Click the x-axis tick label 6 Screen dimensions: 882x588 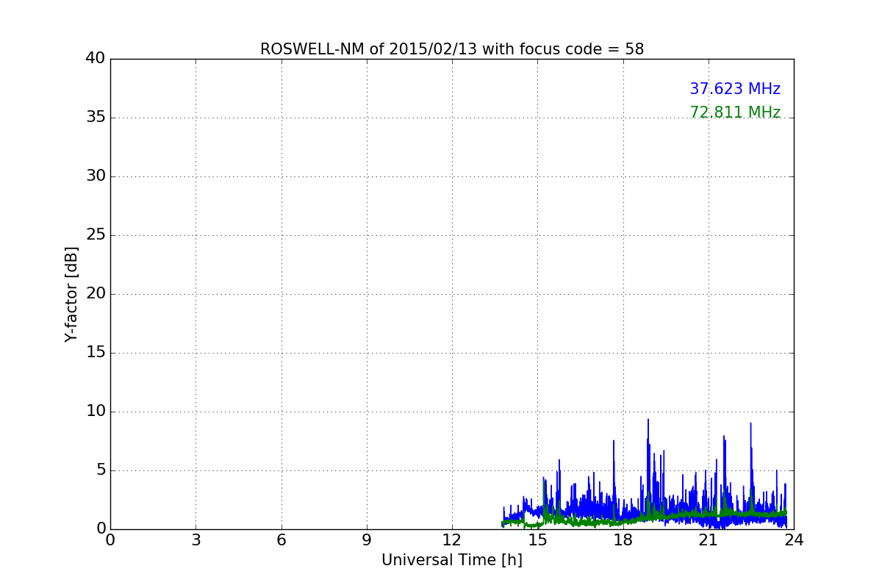281,540
